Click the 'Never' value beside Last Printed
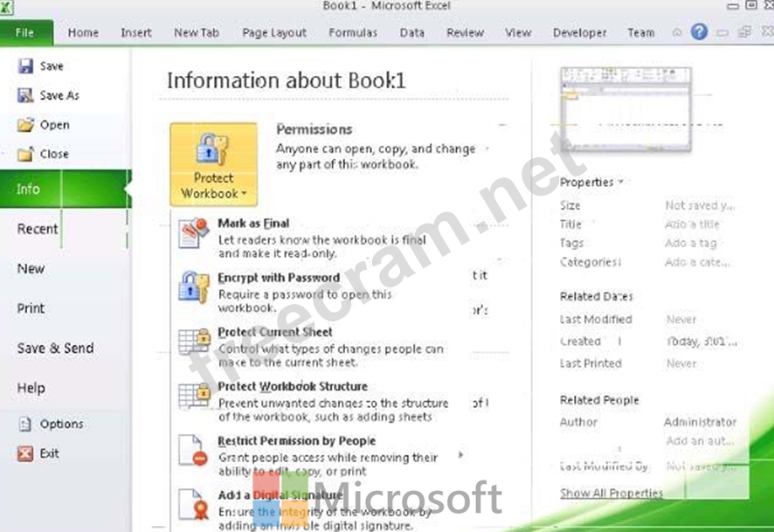This screenshot has height=532, width=774. coord(681,363)
